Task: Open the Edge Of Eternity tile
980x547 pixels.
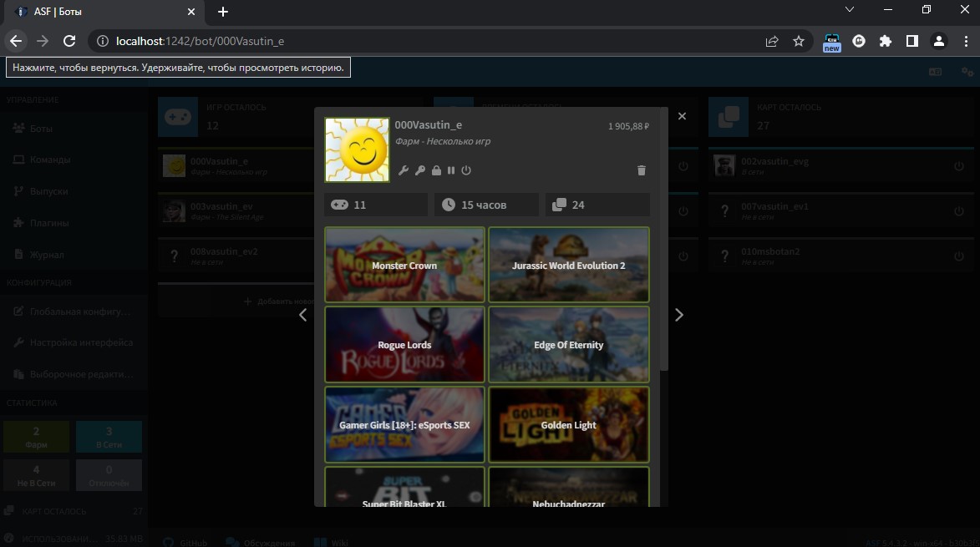Action: click(x=569, y=345)
